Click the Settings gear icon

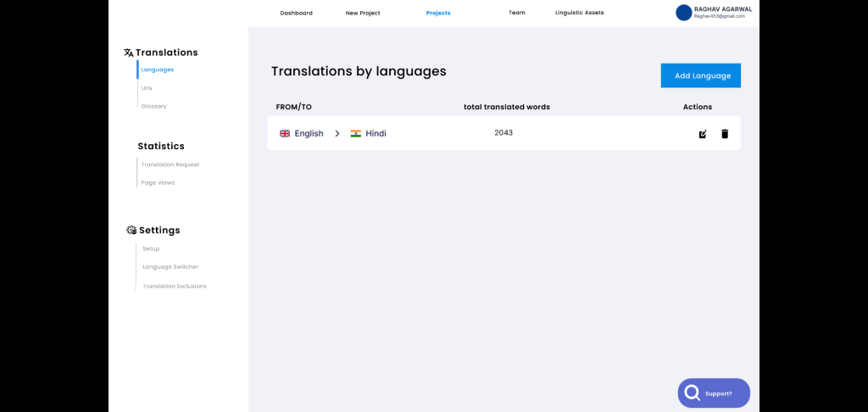click(x=131, y=230)
